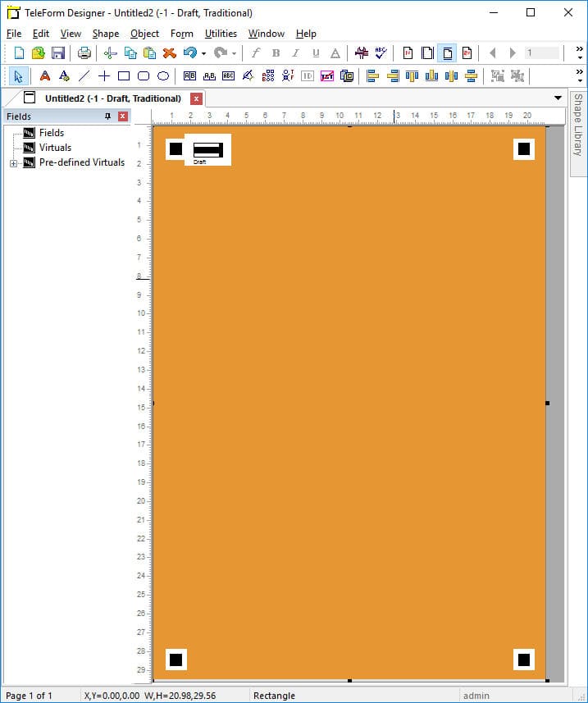Go to previous page arrow
Image resolution: width=588 pixels, height=703 pixels.
[x=493, y=52]
